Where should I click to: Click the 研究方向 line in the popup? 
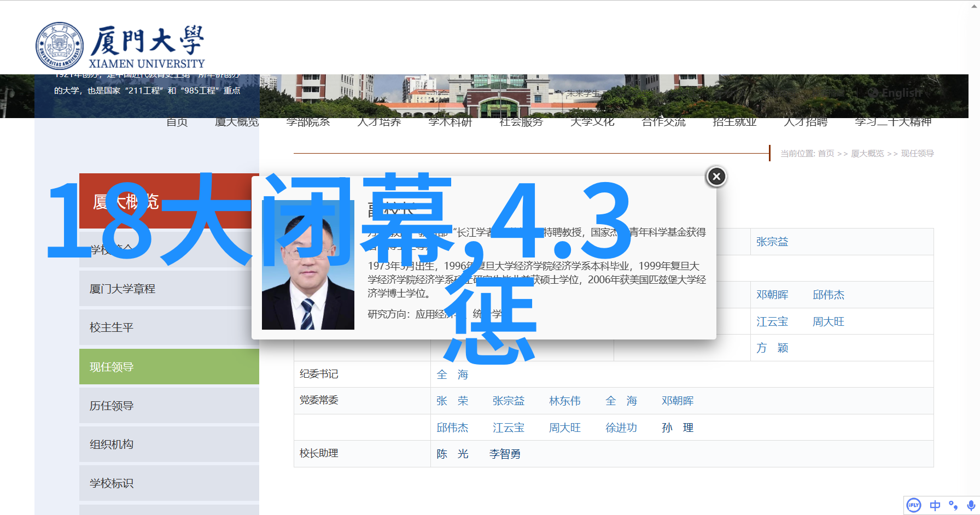(435, 314)
